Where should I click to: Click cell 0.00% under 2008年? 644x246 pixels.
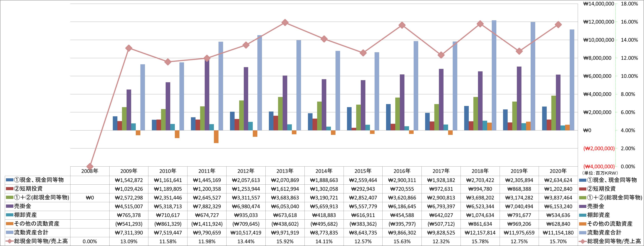click(90, 241)
